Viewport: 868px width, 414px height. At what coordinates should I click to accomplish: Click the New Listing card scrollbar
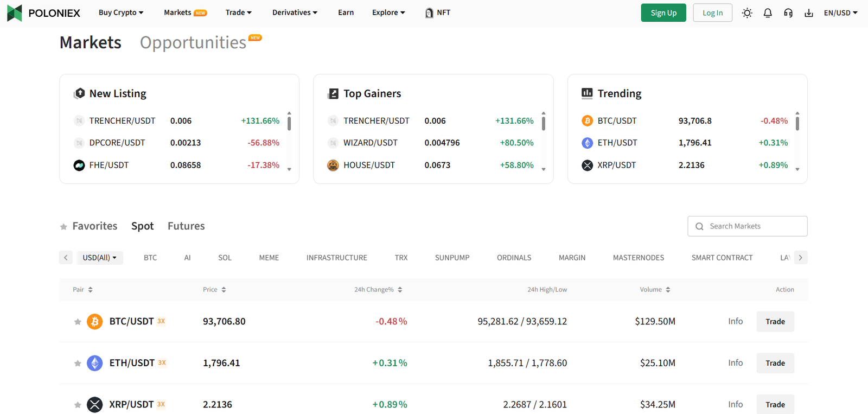(x=289, y=123)
